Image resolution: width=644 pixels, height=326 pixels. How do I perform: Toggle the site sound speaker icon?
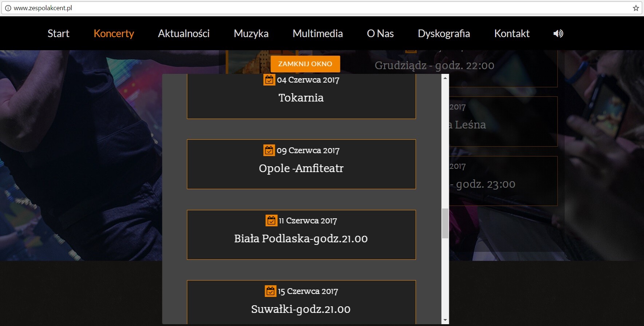point(558,33)
